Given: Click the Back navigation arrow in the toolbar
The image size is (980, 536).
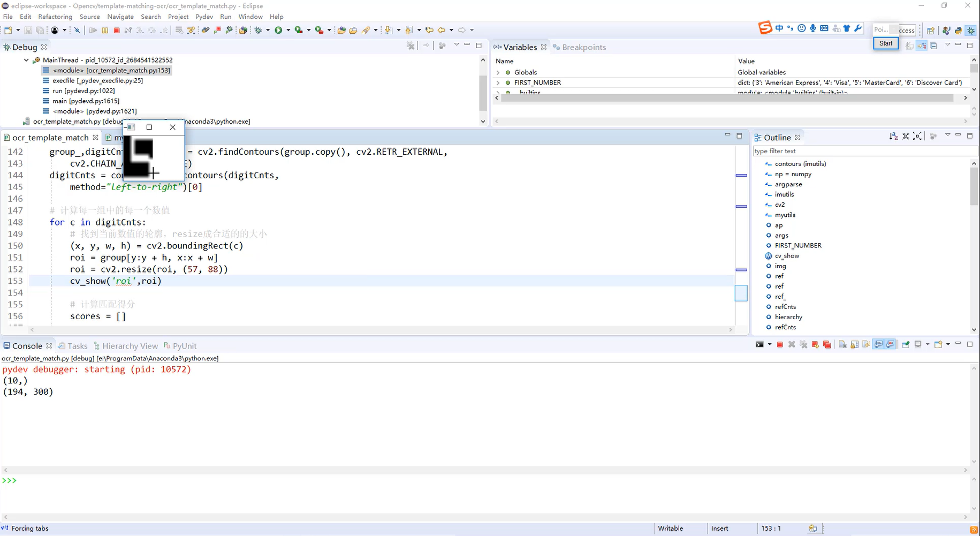Looking at the screenshot, I should [442, 30].
